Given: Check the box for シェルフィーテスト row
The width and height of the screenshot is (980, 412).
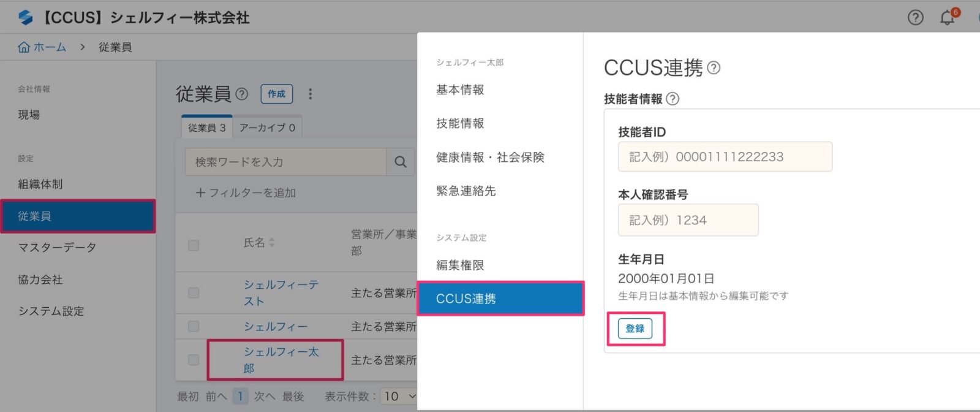Looking at the screenshot, I should 194,292.
